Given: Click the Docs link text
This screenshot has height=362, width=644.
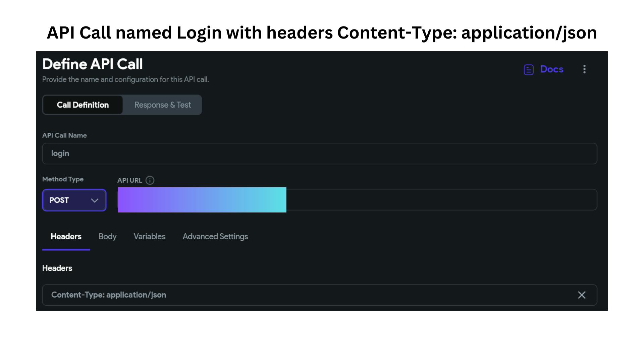Looking at the screenshot, I should tap(552, 69).
